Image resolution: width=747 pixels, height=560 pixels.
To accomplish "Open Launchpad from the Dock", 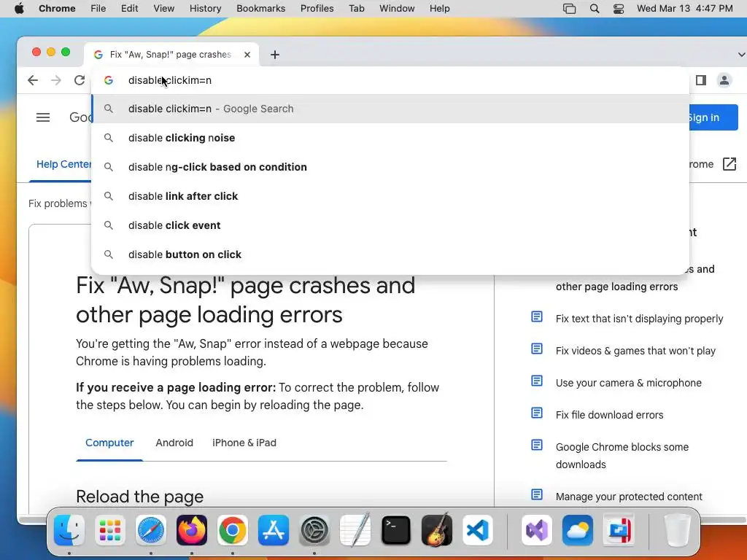I will pyautogui.click(x=110, y=530).
